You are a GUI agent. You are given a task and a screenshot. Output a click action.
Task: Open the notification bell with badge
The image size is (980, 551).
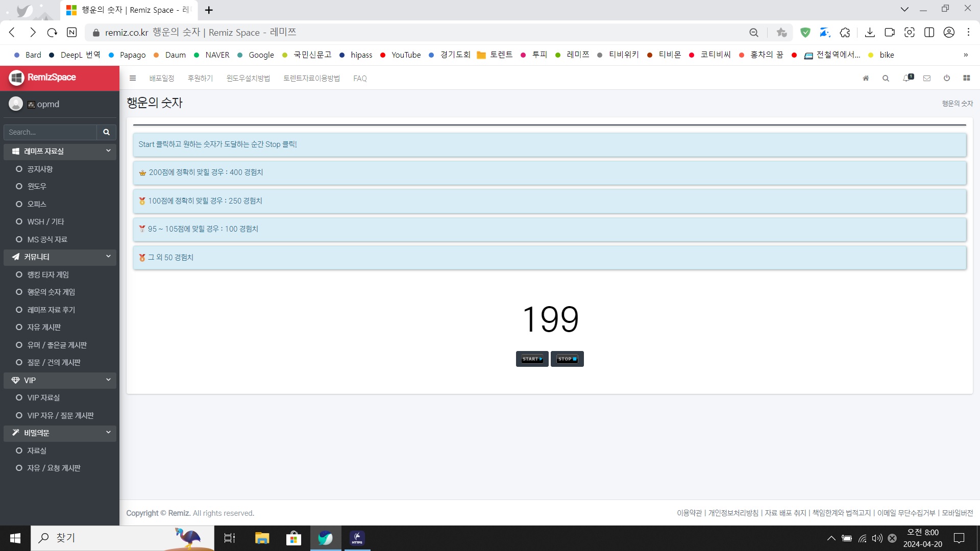tap(907, 78)
